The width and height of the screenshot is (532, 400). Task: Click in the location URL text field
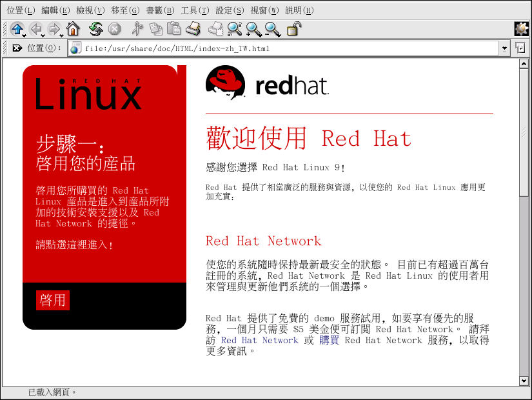[x=284, y=48]
